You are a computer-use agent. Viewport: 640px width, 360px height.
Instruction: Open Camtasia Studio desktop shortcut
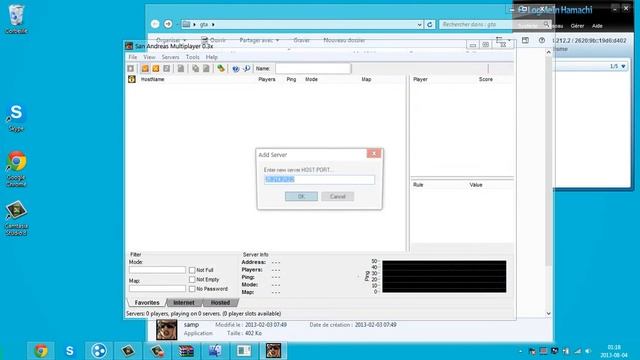coord(16,218)
